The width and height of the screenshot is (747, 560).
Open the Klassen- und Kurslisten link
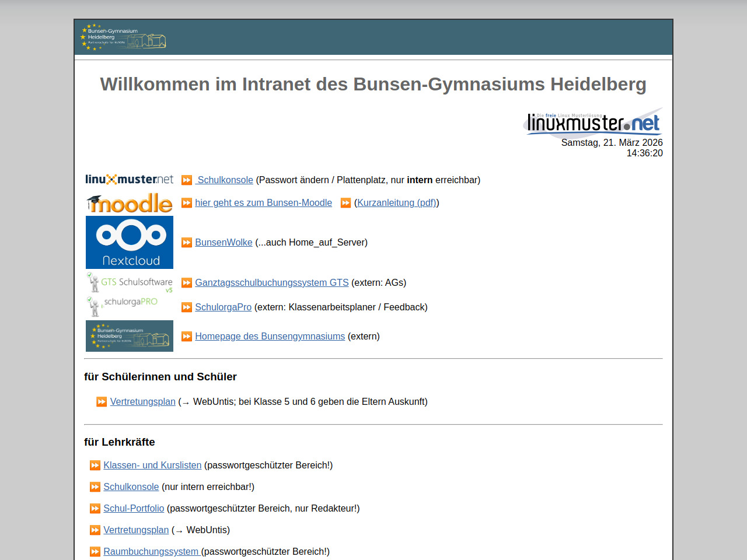click(x=152, y=466)
